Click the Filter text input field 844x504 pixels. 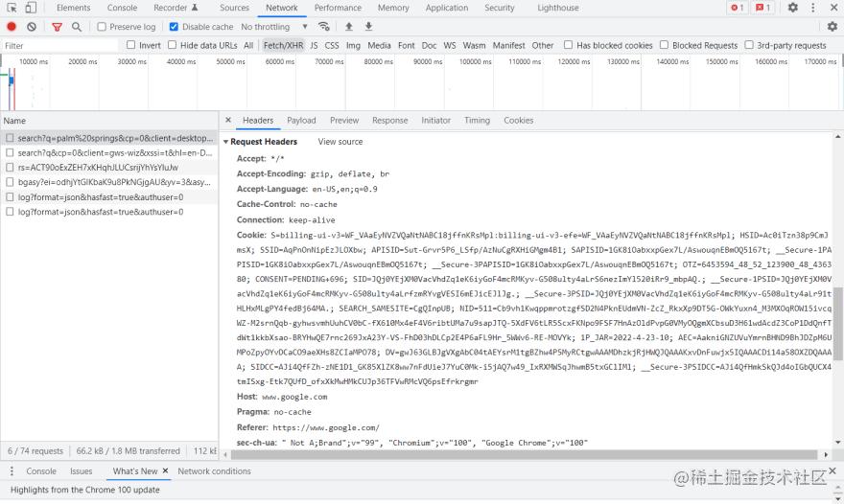coord(58,45)
